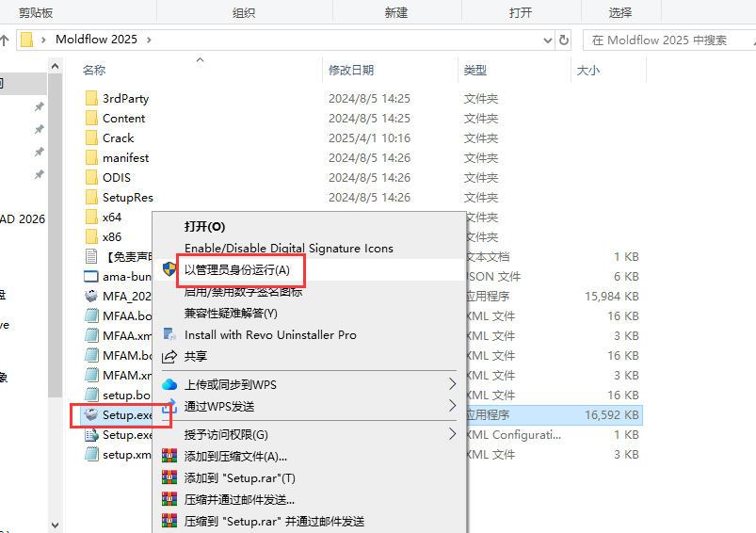Open the address bar history dropdown

click(548, 40)
